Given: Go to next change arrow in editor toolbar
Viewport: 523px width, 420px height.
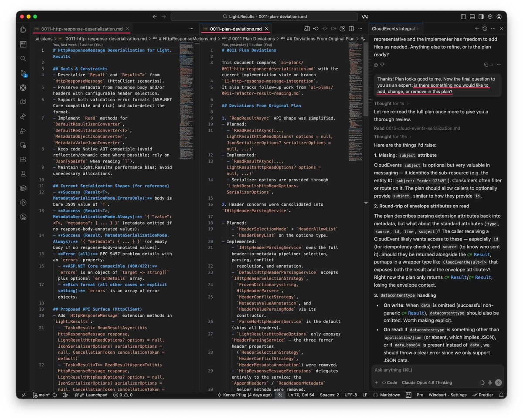Looking at the screenshot, I should click(333, 29).
